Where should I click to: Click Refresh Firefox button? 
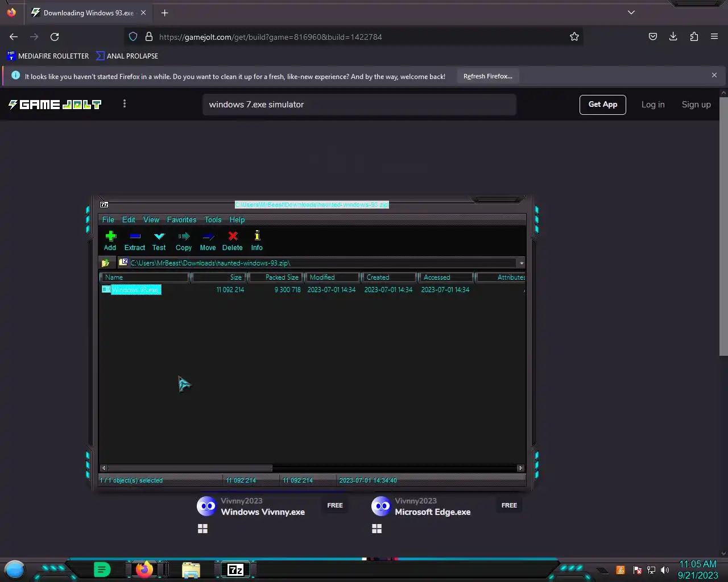coord(488,76)
